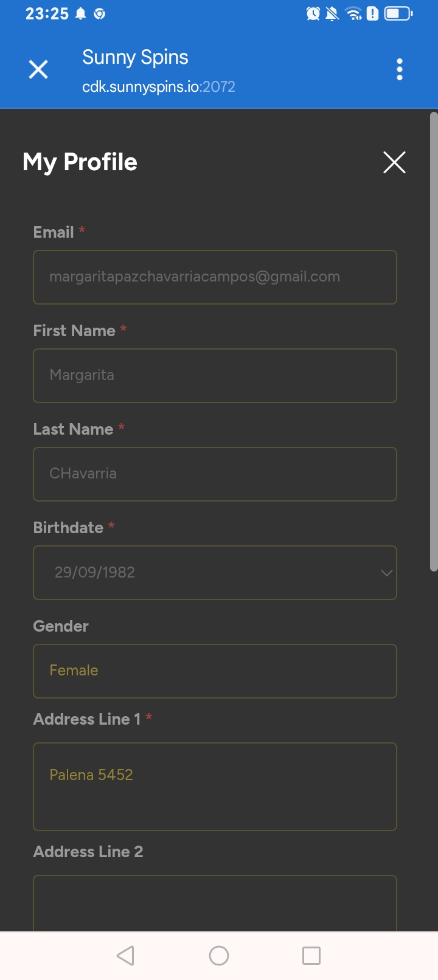Viewport: 438px width, 980px height.
Task: Open the three-dot browser menu
Action: [399, 70]
